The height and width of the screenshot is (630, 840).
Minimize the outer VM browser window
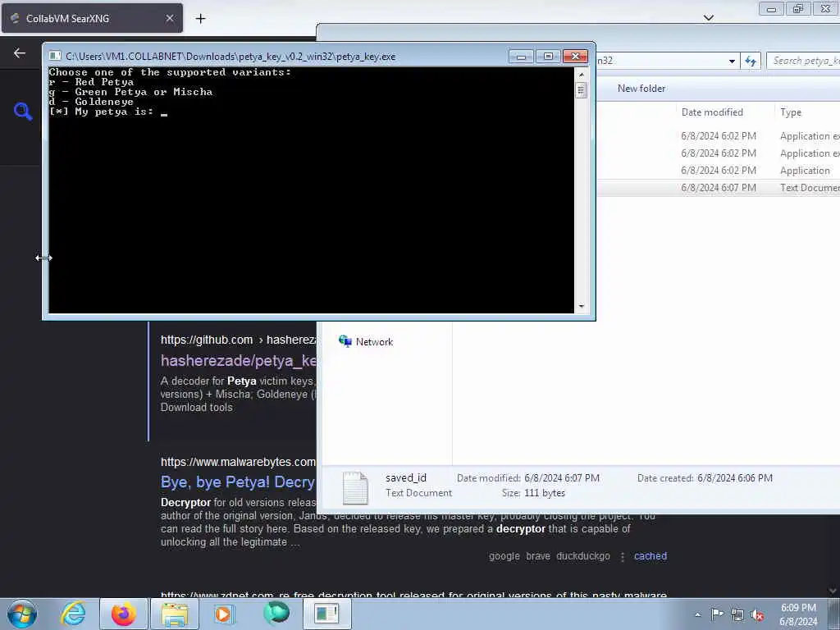click(x=771, y=9)
